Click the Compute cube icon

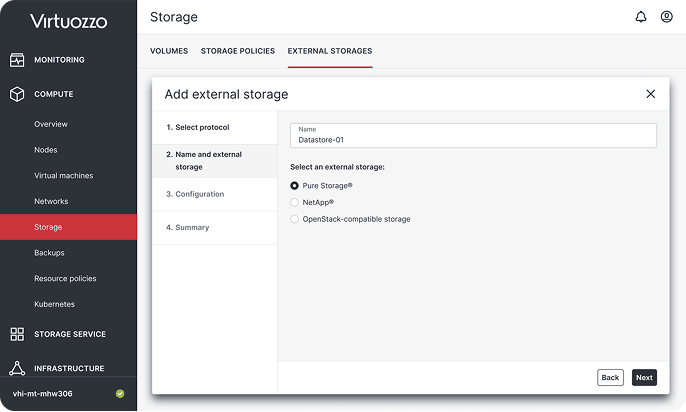click(x=17, y=94)
